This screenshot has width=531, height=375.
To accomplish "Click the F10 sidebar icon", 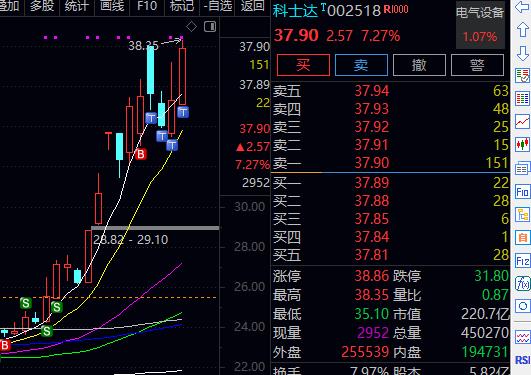I will (x=522, y=192).
